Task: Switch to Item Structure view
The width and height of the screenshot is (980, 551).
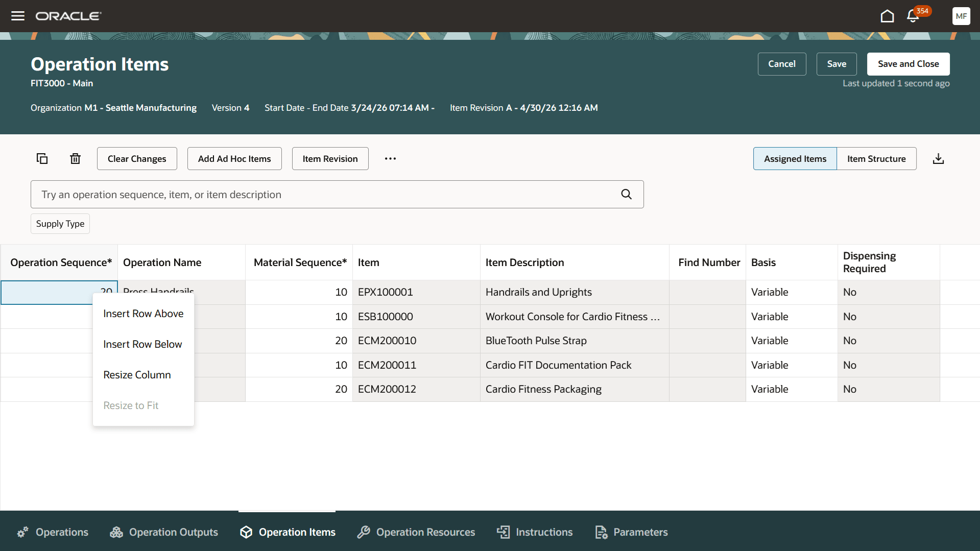Action: (876, 159)
